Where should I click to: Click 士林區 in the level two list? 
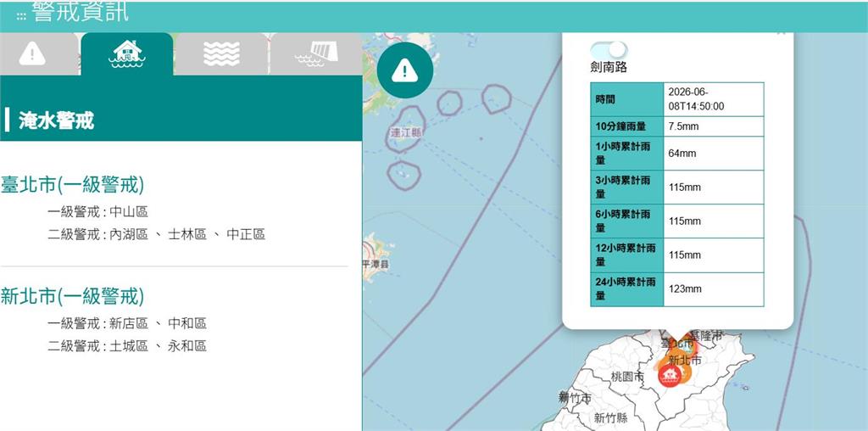click(187, 234)
